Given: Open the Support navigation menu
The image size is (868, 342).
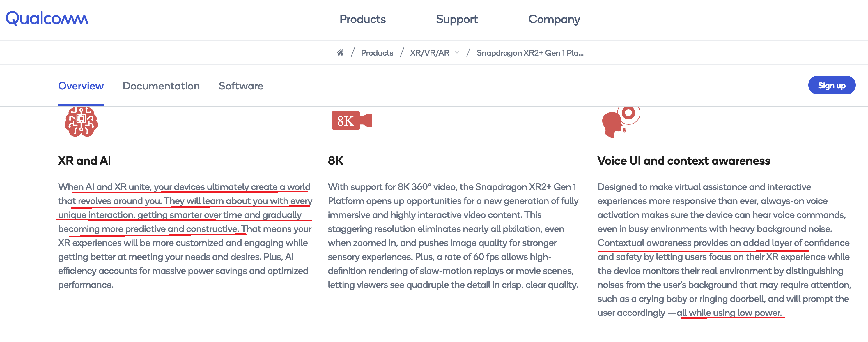Looking at the screenshot, I should pos(457,19).
